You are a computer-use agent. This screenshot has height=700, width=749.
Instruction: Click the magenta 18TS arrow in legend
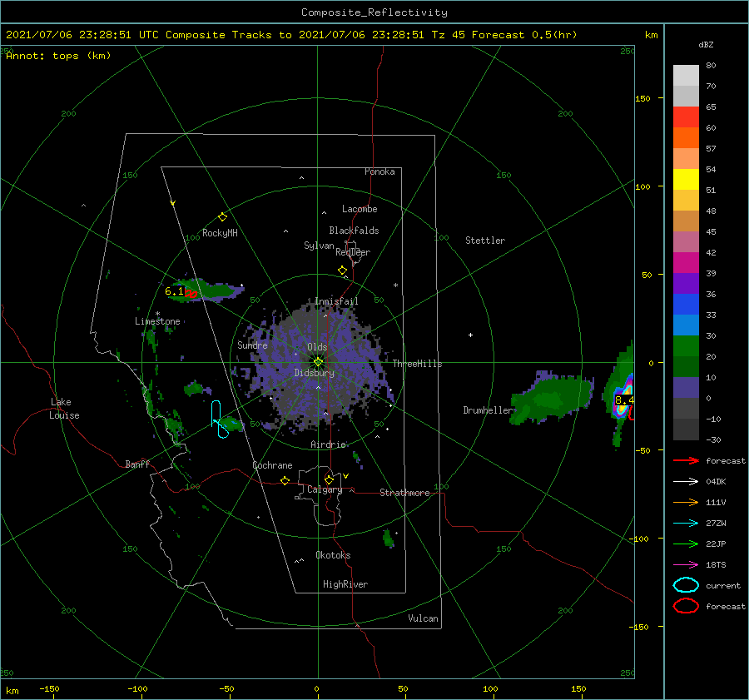coord(686,565)
